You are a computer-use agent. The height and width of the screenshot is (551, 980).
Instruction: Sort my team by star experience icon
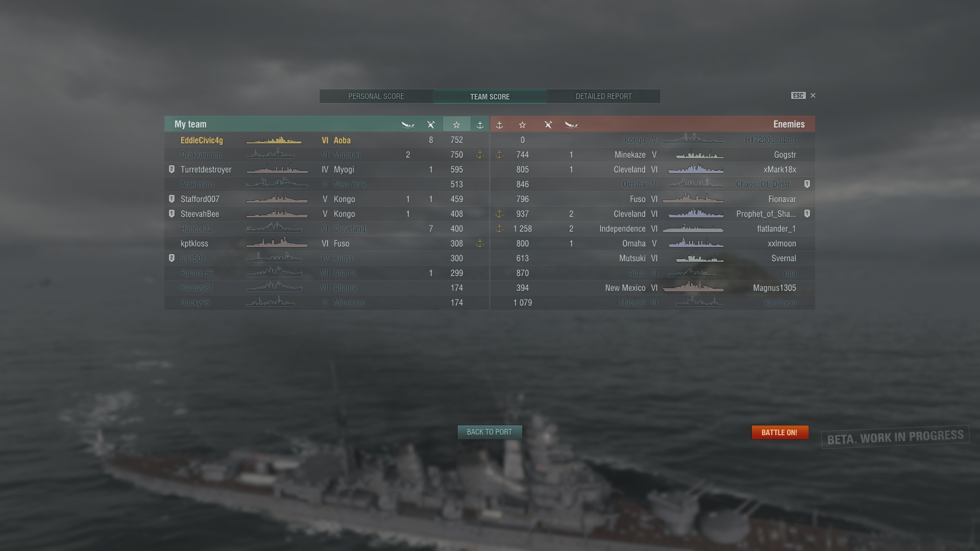tap(456, 124)
